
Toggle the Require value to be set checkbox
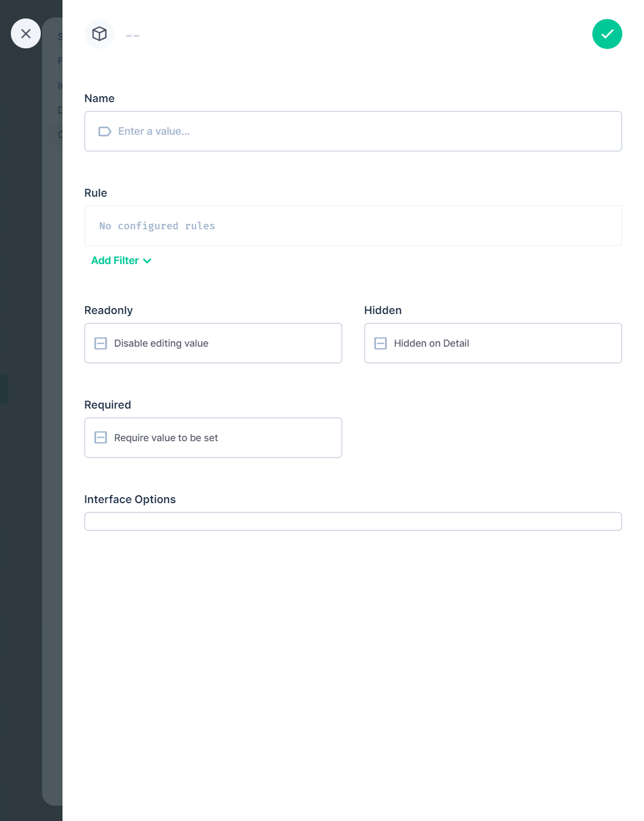coord(101,438)
